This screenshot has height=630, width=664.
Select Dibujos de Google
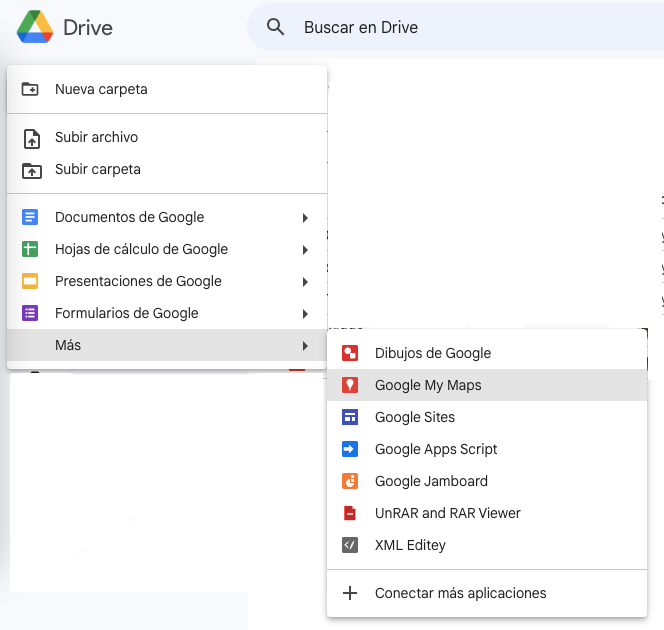coord(432,353)
